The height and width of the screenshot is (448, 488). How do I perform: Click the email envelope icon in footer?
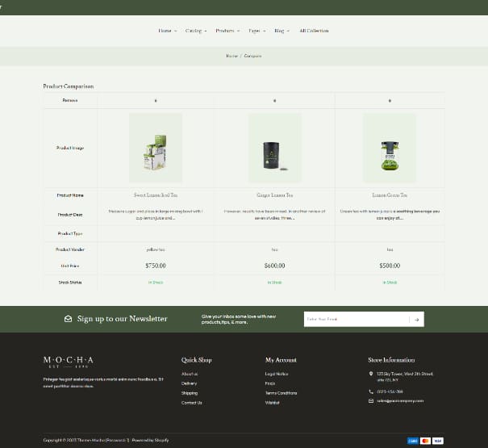point(371,400)
